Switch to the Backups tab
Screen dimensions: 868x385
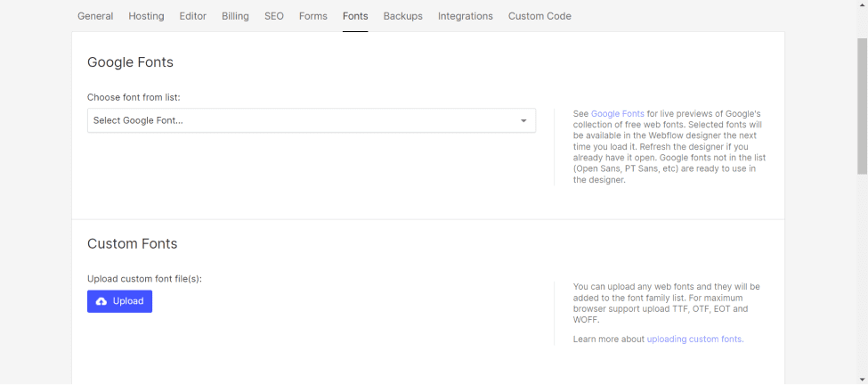click(x=403, y=16)
